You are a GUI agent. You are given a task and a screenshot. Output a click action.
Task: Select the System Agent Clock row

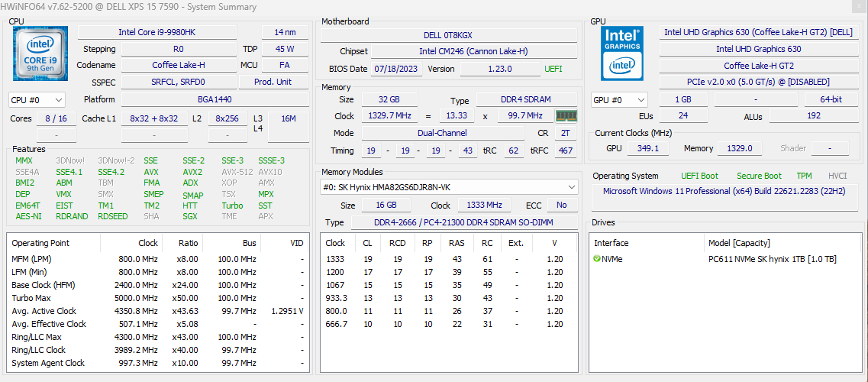pos(157,363)
